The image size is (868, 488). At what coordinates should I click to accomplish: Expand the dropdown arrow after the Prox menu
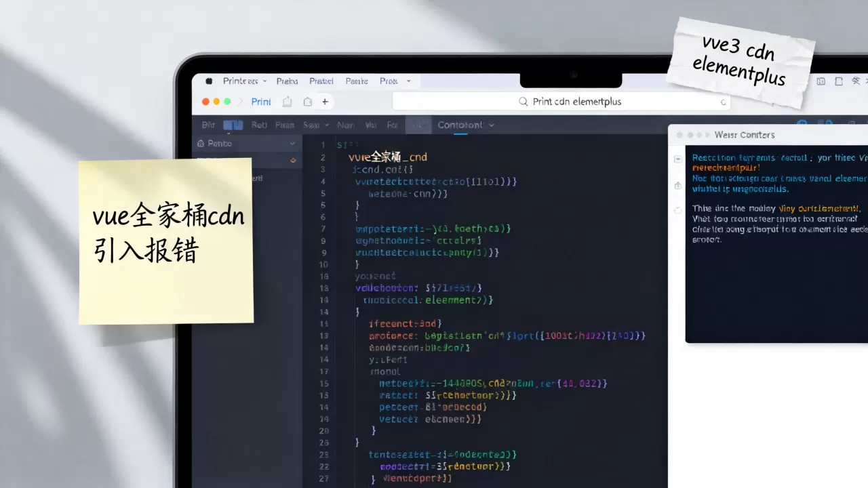408,81
